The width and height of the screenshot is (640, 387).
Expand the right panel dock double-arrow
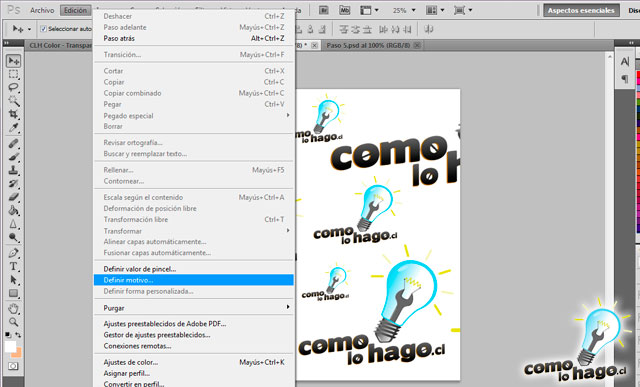[x=631, y=43]
